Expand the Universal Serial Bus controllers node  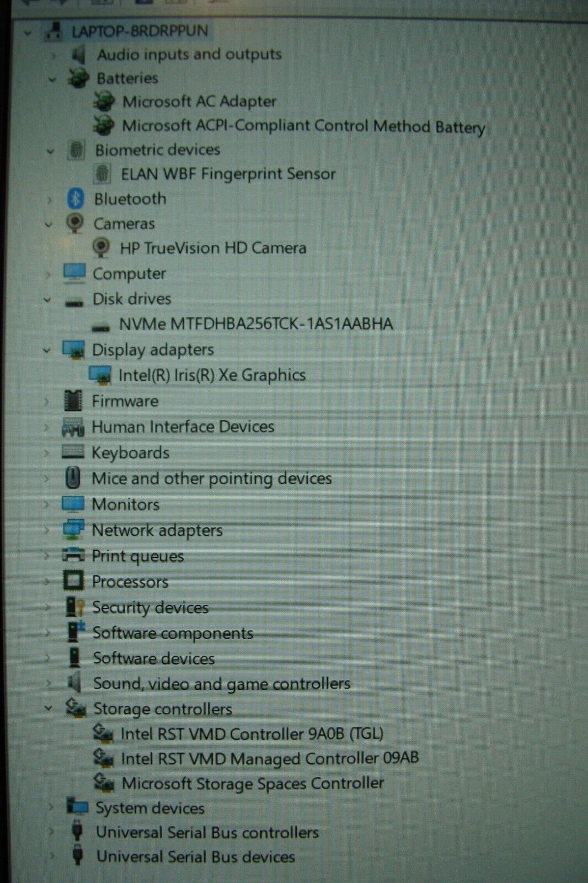tap(51, 832)
